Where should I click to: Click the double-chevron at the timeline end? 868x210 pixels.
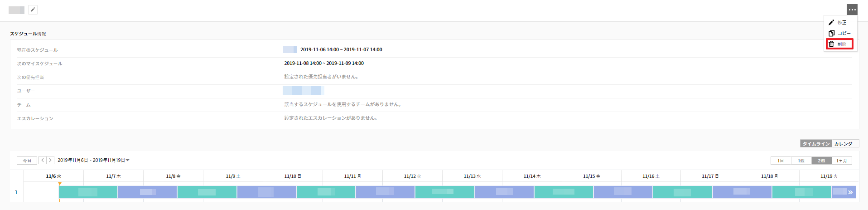point(850,192)
